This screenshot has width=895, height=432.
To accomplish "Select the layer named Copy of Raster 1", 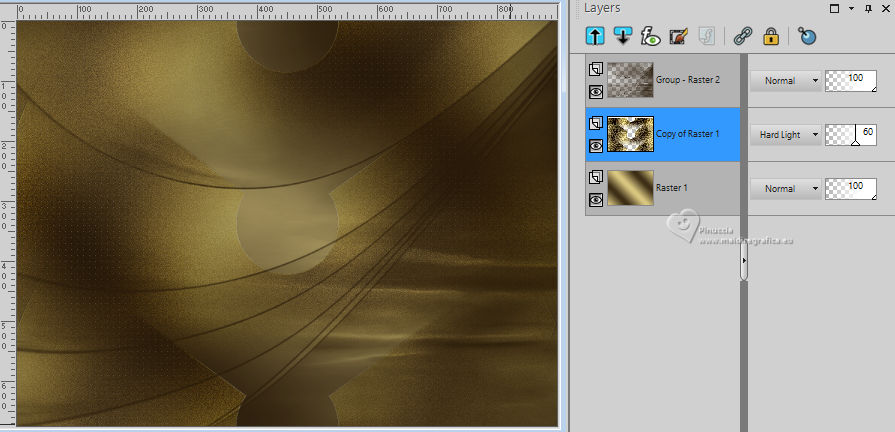I will pos(688,134).
